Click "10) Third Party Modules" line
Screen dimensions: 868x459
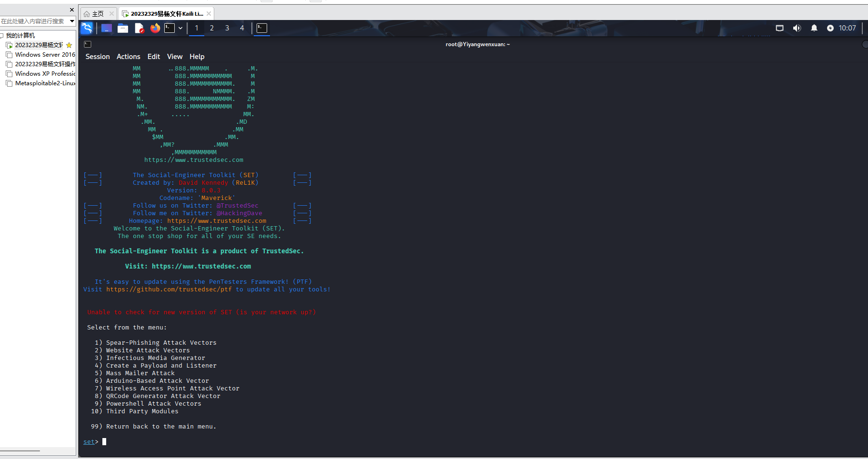tap(135, 411)
